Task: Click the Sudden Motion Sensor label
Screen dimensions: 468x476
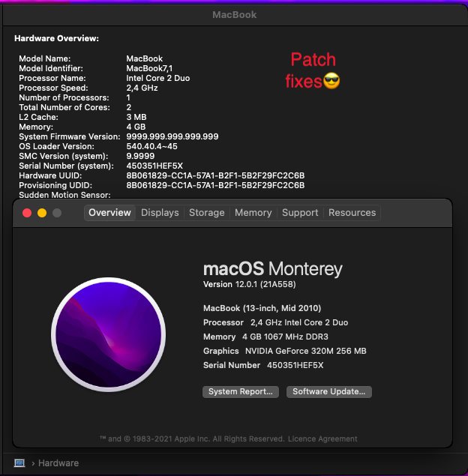Action: click(64, 195)
